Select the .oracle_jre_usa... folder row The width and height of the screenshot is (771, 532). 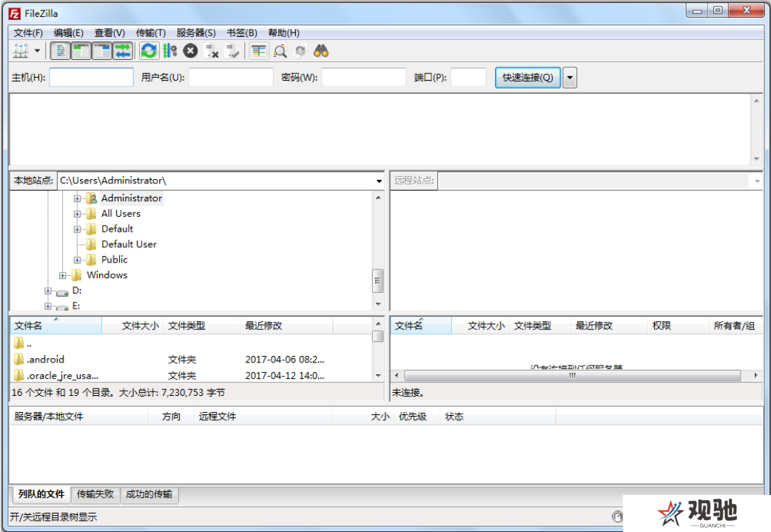click(x=191, y=376)
